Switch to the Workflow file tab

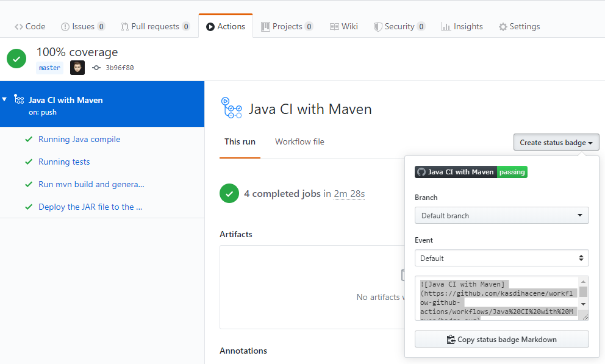[x=299, y=142]
